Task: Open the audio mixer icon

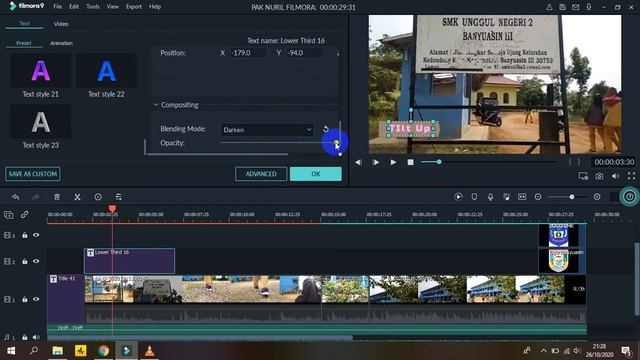Action: 506,197
